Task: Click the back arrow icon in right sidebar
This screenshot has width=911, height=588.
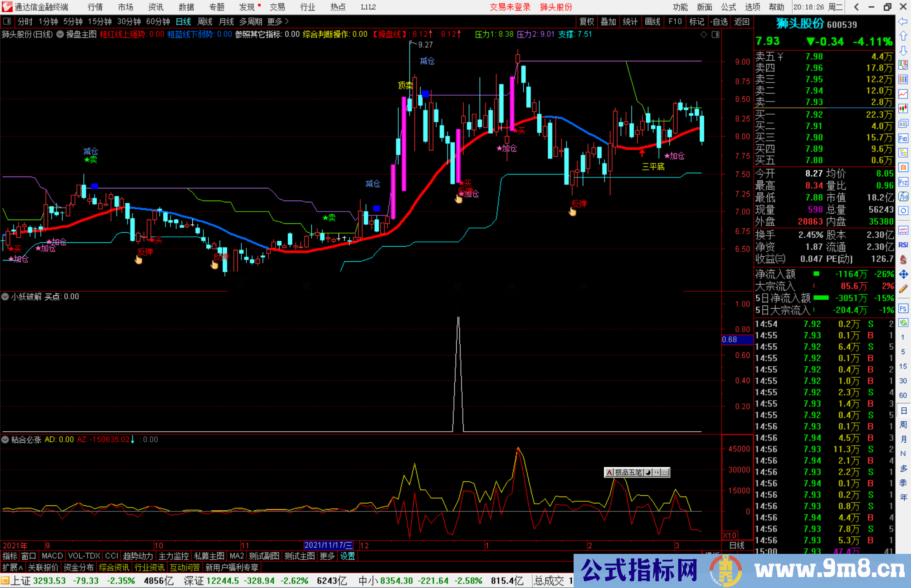Action: 903,21
